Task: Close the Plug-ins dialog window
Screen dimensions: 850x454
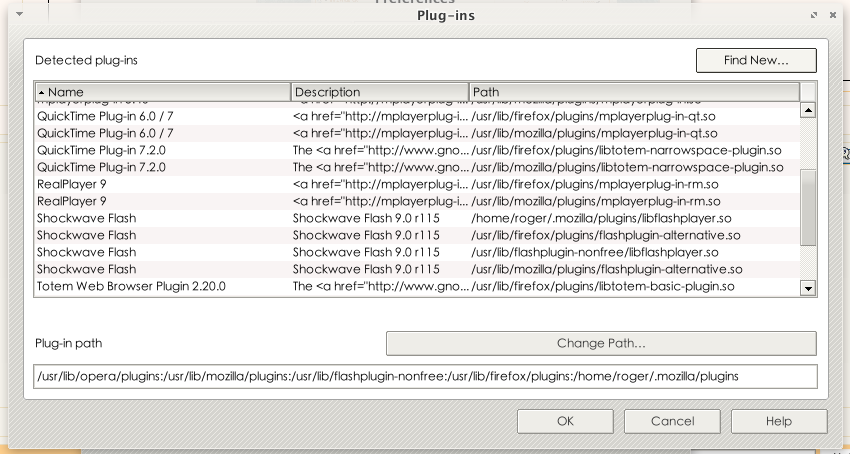Action: click(x=833, y=15)
